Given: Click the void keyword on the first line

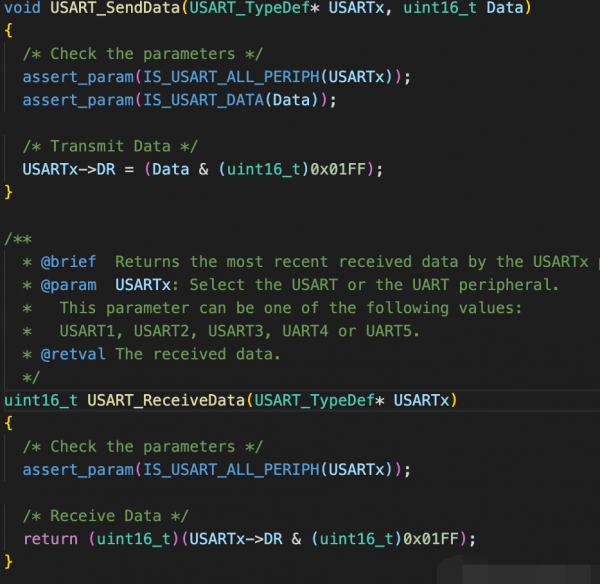Looking at the screenshot, I should 22,9.
